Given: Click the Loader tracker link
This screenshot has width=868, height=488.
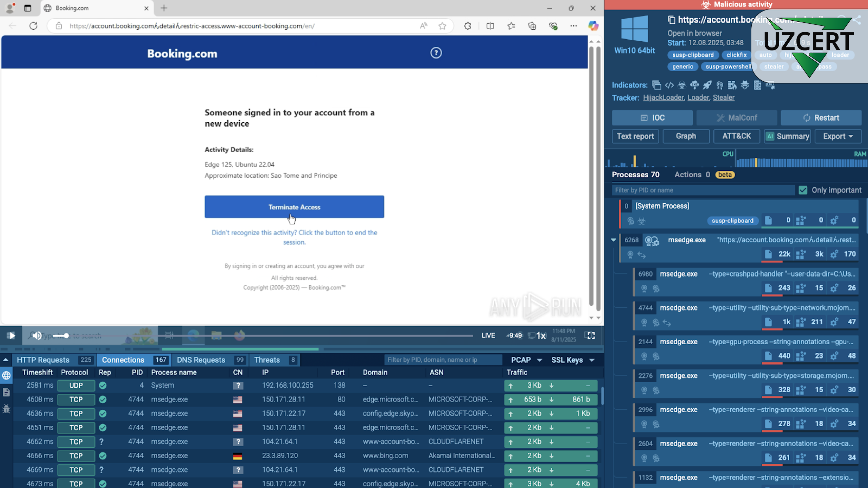Looking at the screenshot, I should tap(698, 98).
